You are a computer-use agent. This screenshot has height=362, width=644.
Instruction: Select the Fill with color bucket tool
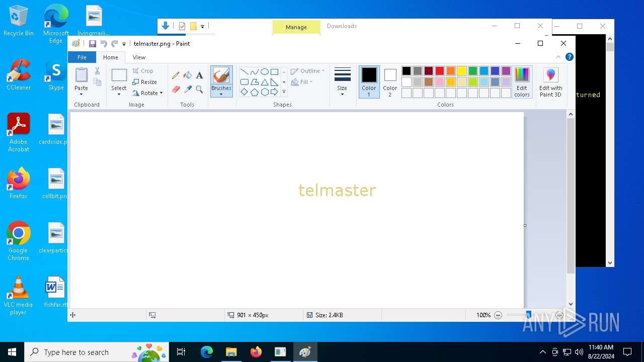(x=188, y=75)
